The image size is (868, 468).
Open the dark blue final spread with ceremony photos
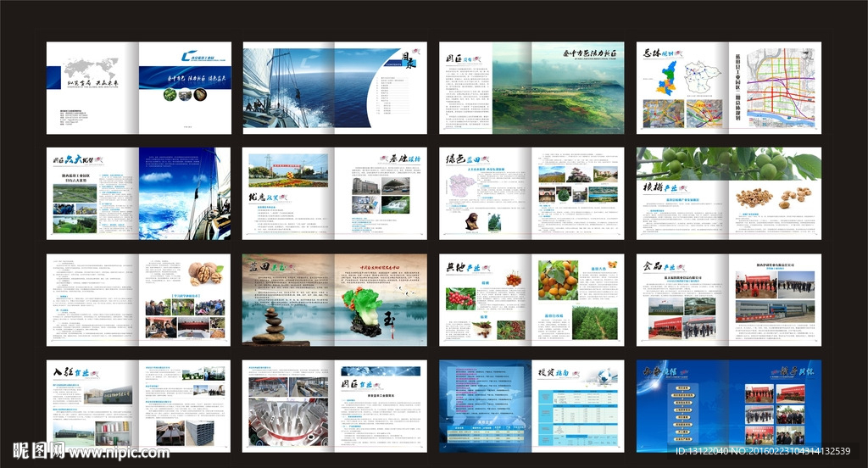728,406
